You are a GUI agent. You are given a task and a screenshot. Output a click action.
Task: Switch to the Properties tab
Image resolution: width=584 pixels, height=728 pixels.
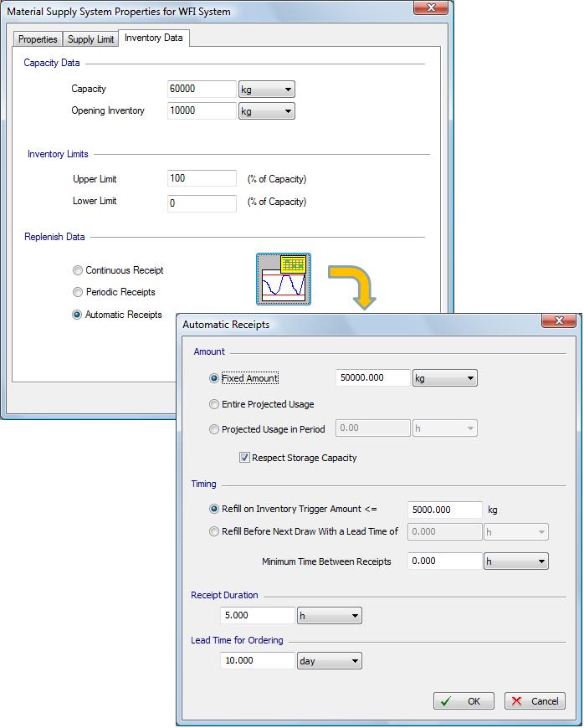[x=38, y=39]
